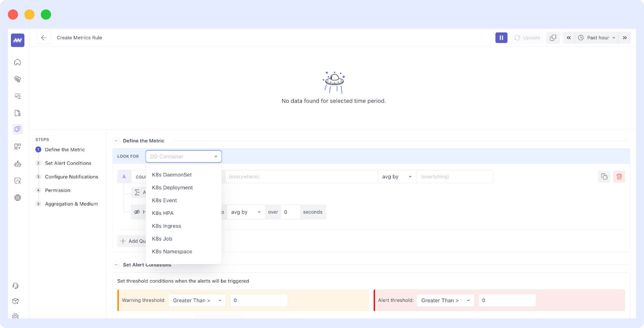This screenshot has height=328, width=644.
Task: Click the back arrow beside Create Metrics Rule
Action: click(x=44, y=38)
